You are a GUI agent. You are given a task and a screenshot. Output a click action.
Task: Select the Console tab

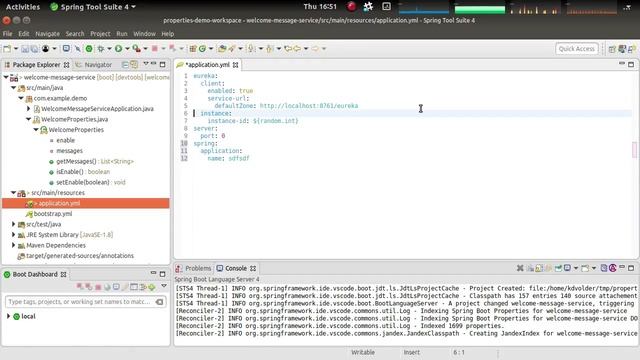236,268
